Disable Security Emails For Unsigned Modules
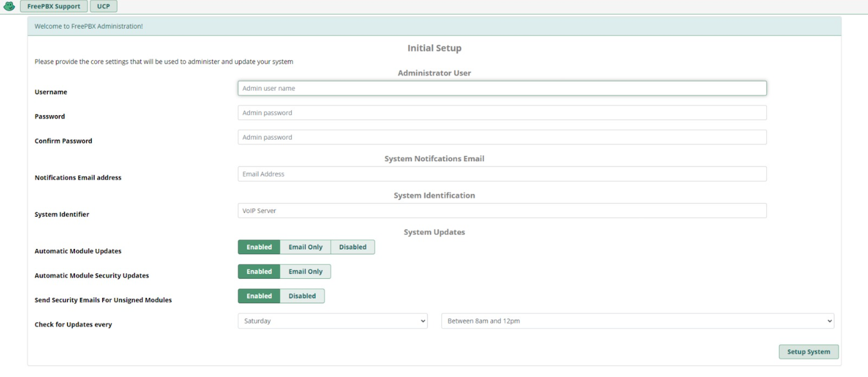This screenshot has height=377, width=868. (302, 296)
